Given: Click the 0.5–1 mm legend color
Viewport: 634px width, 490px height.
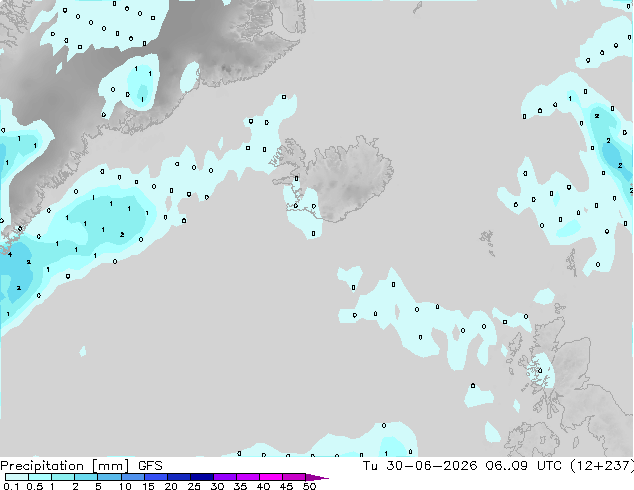Looking at the screenshot, I should click(40, 477).
